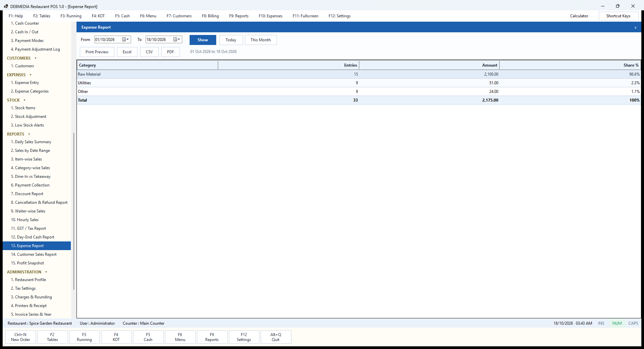Close the Expense Report panel
The width and height of the screenshot is (644, 349).
coord(635,27)
